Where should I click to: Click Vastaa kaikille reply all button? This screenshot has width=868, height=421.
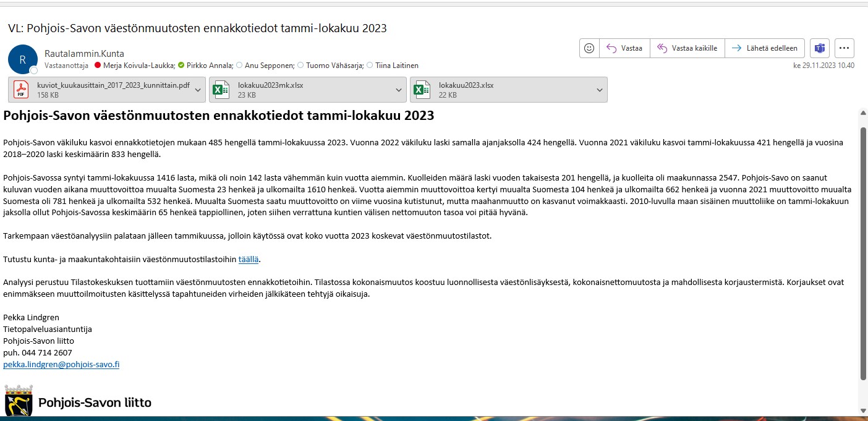coord(687,48)
